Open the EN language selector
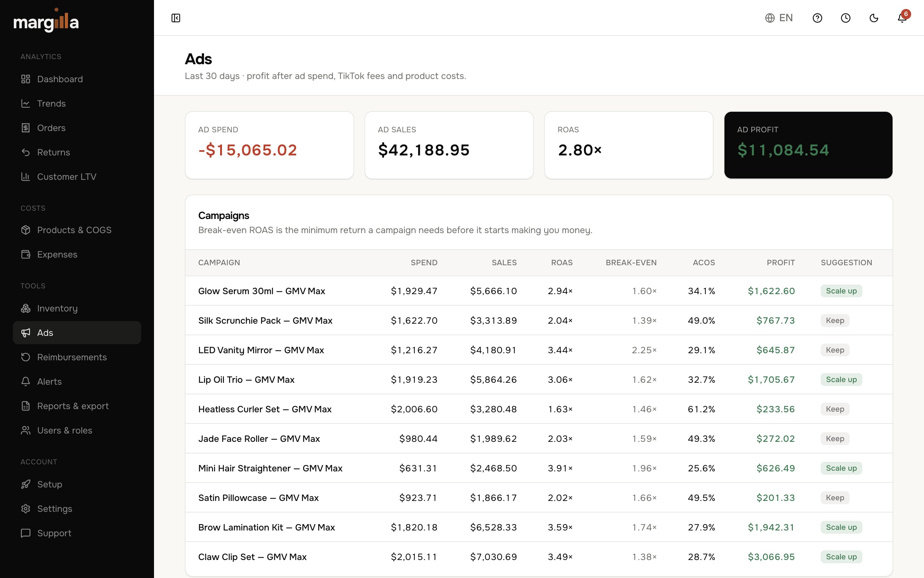 click(779, 18)
